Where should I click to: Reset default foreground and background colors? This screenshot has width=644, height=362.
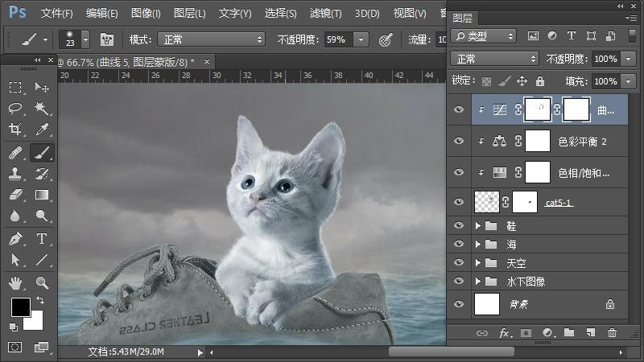click(x=14, y=327)
